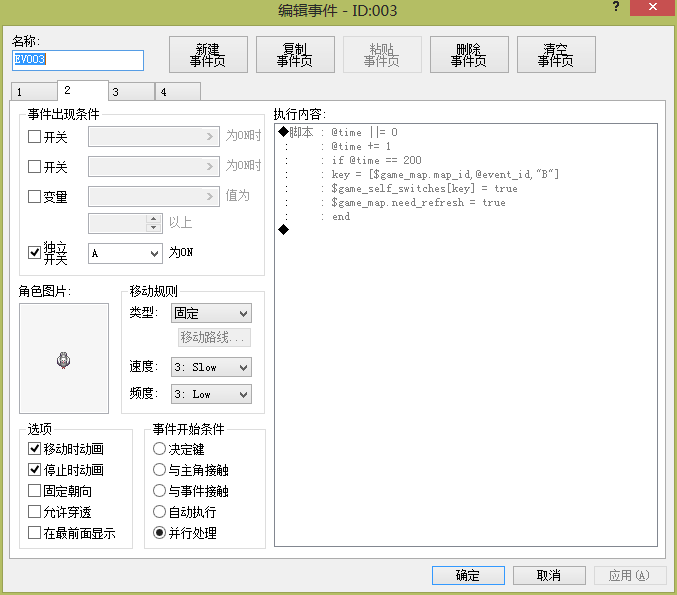Open the movement type 固定 dropdown
The height and width of the screenshot is (595, 677).
point(211,313)
